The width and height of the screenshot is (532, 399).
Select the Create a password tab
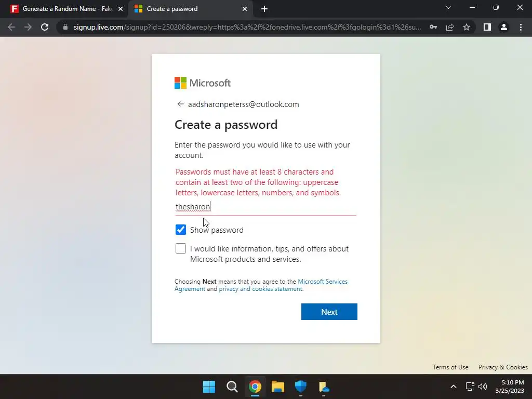tap(190, 9)
